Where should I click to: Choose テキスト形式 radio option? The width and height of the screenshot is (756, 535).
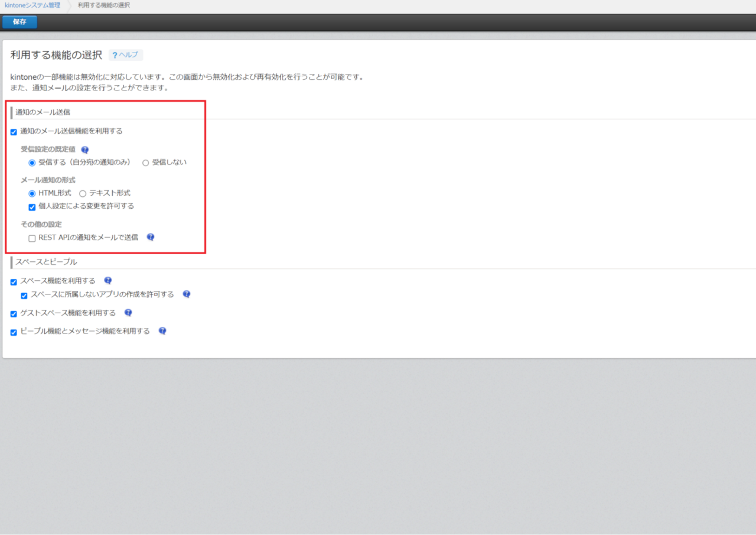coord(83,193)
